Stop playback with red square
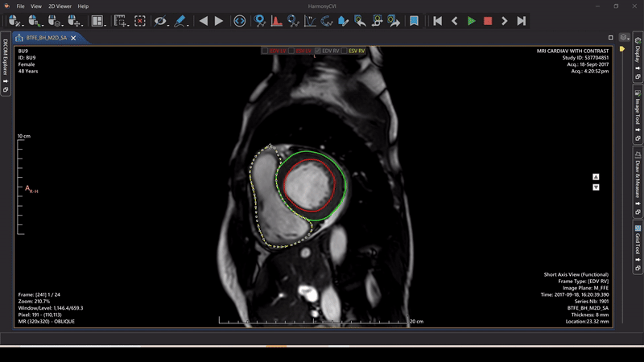The image size is (644, 362). coord(488,21)
